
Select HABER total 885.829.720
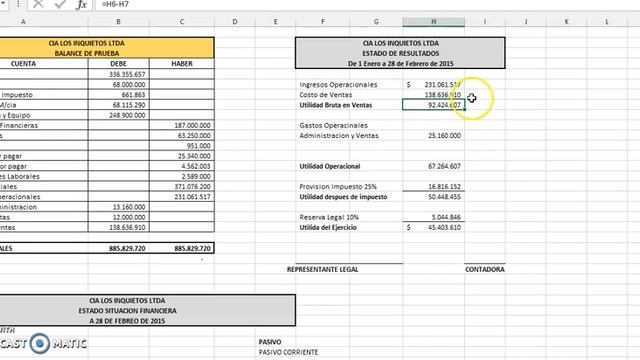182,248
